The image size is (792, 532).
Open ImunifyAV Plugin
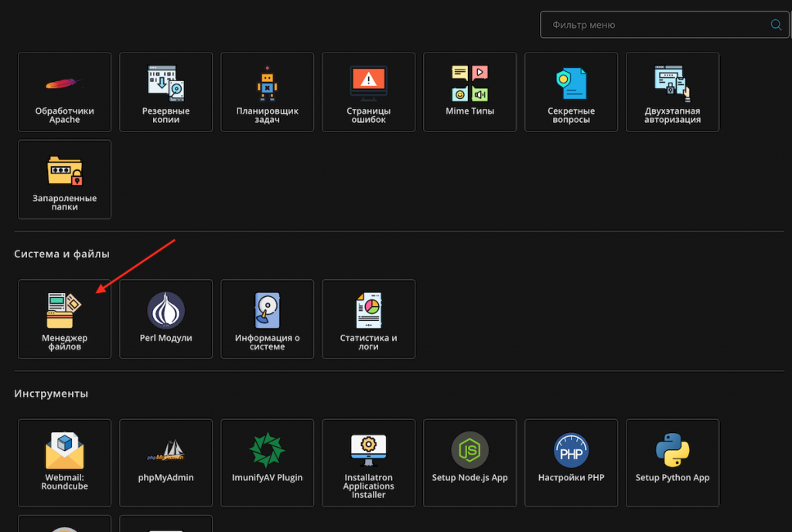[x=267, y=459]
